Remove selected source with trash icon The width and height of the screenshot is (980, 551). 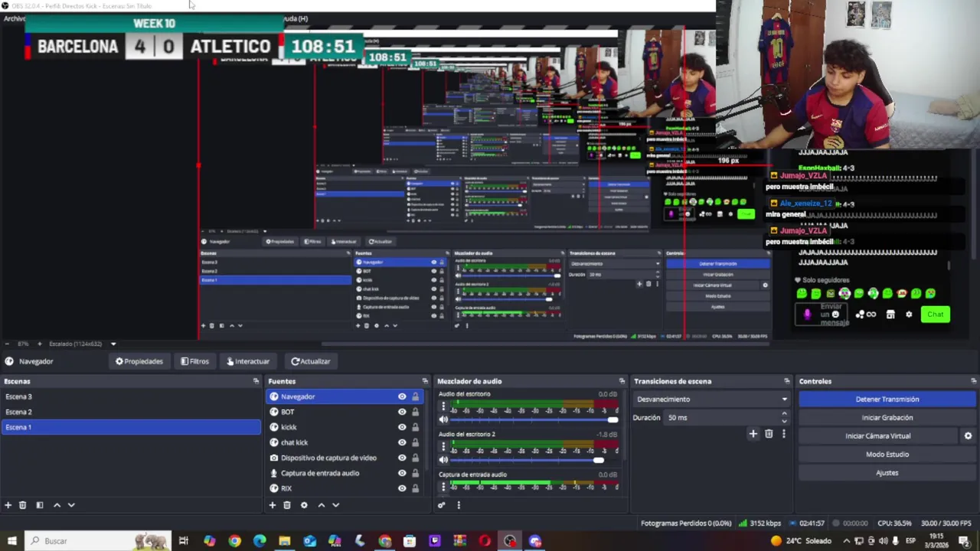(287, 505)
